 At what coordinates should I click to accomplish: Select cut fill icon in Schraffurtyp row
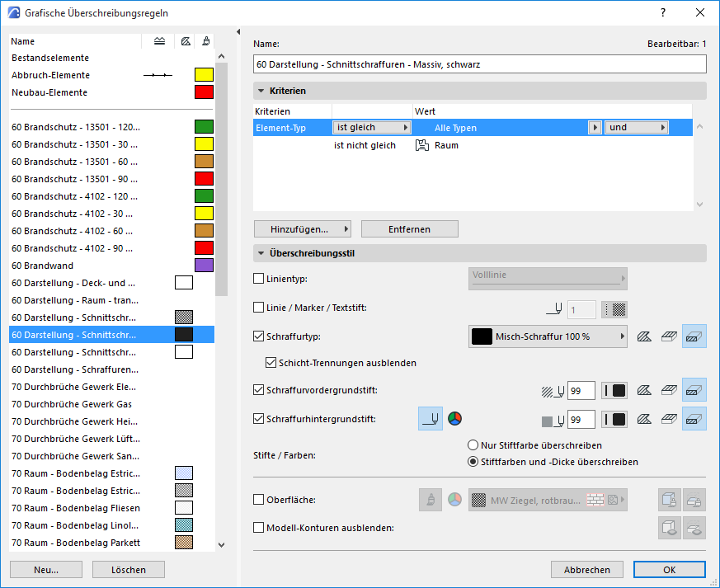(694, 336)
